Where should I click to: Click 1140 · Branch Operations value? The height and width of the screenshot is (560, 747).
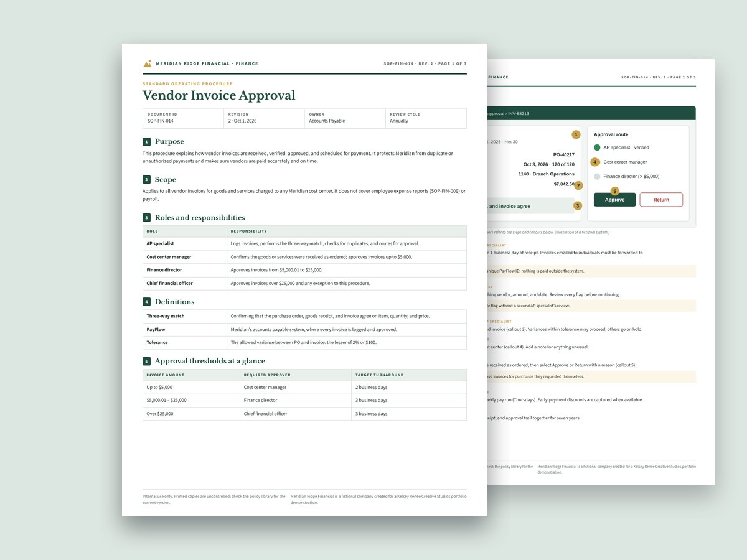[547, 174]
